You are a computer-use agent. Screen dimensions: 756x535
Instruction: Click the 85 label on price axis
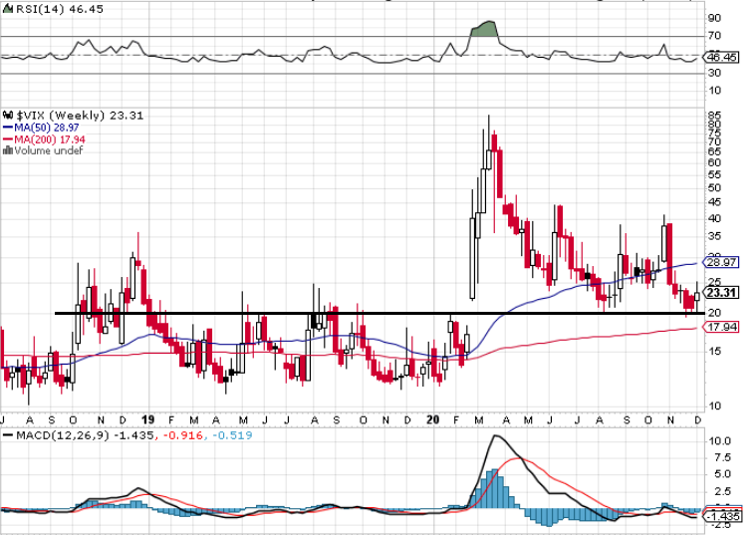click(x=714, y=114)
